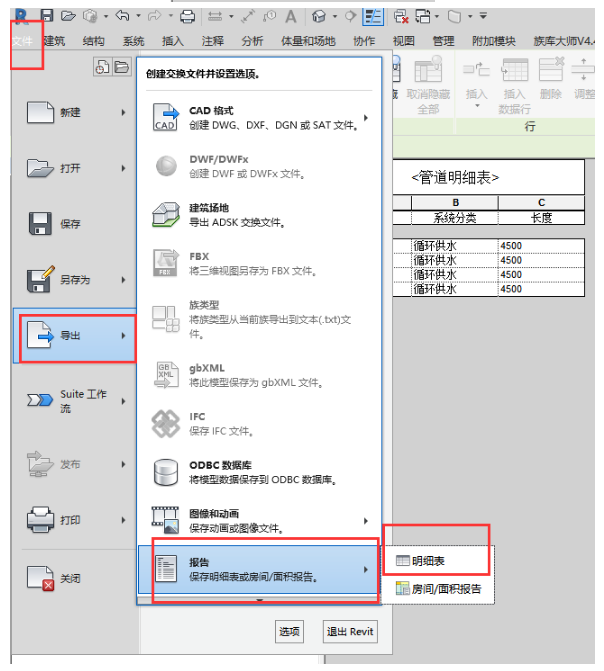The width and height of the screenshot is (604, 671).
Task: Click the Insert Data Row ribbon icon
Action: click(515, 70)
